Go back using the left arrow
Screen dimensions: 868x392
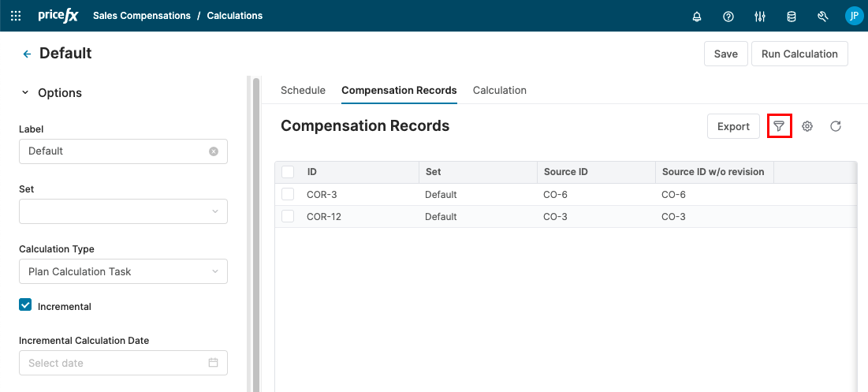pos(27,54)
